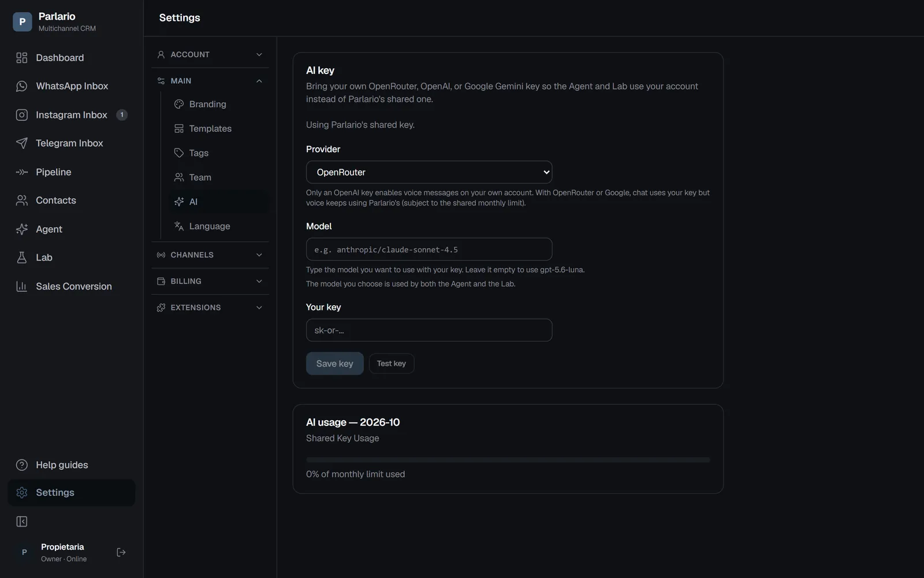Expand the Extensions settings section
The image size is (924, 578).
[x=210, y=307]
